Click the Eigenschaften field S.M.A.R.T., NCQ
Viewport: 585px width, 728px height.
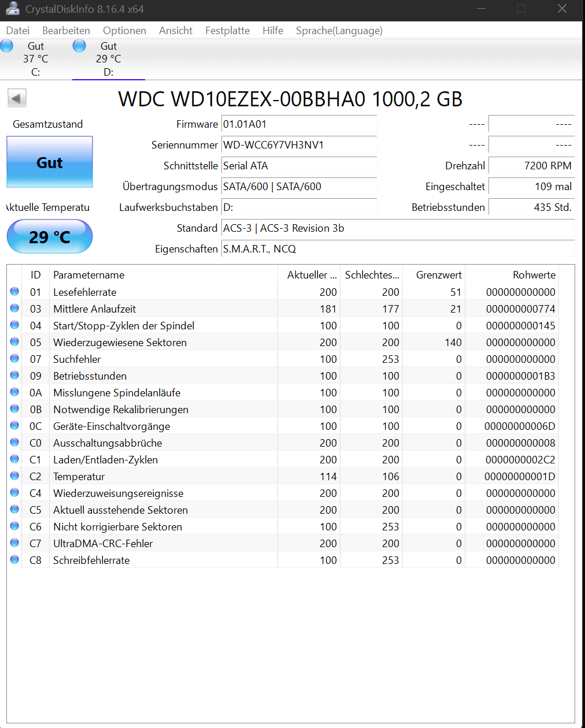point(398,249)
